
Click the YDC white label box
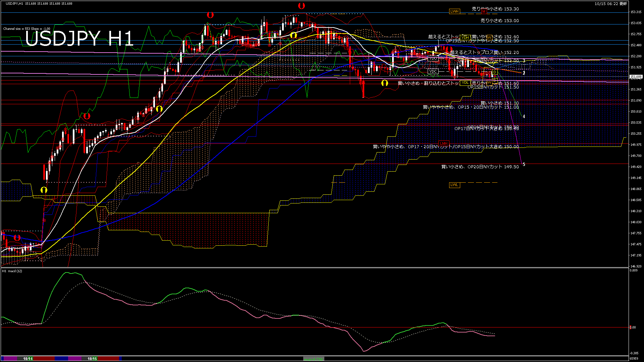(433, 71)
